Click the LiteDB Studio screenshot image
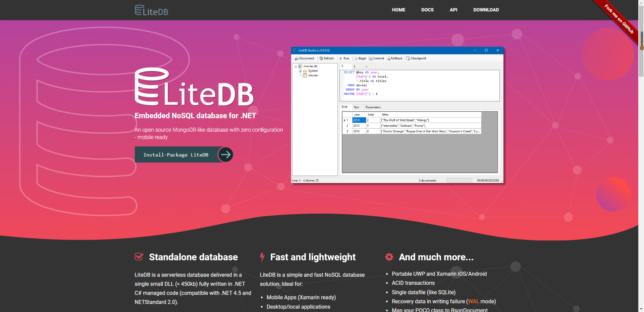 point(397,115)
